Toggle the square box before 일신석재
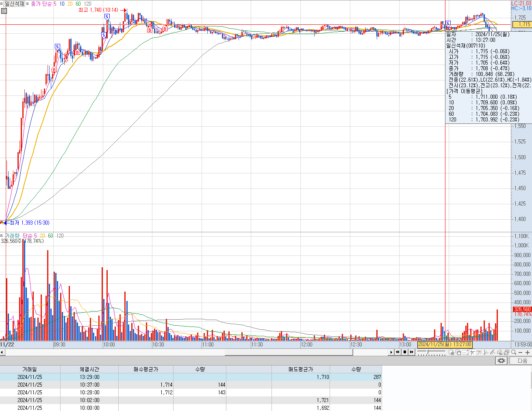The width and height of the screenshot is (532, 411). 2,4
